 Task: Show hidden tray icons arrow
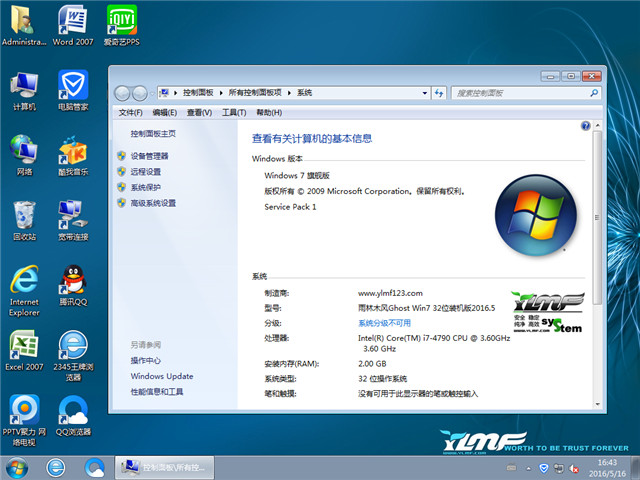(x=528, y=469)
